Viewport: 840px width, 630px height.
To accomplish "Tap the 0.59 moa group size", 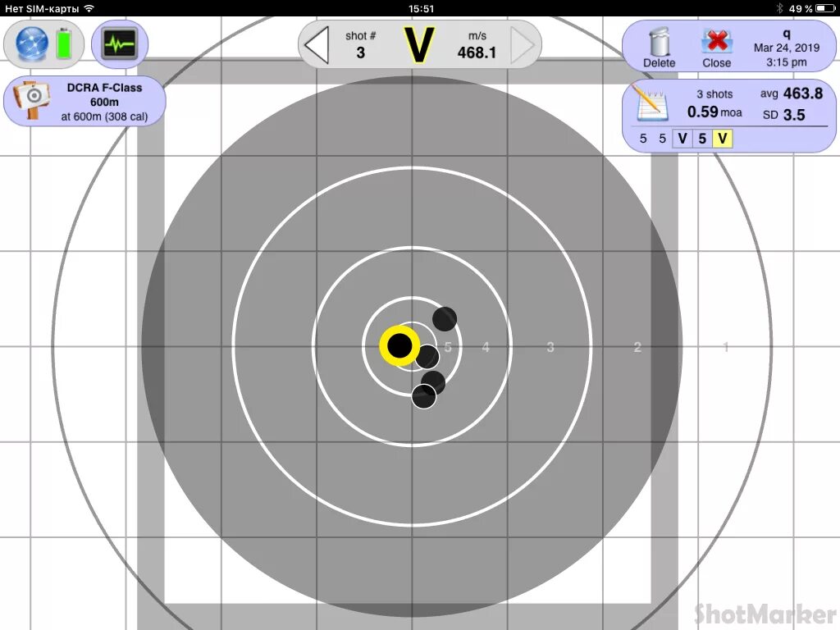I will pyautogui.click(x=714, y=112).
